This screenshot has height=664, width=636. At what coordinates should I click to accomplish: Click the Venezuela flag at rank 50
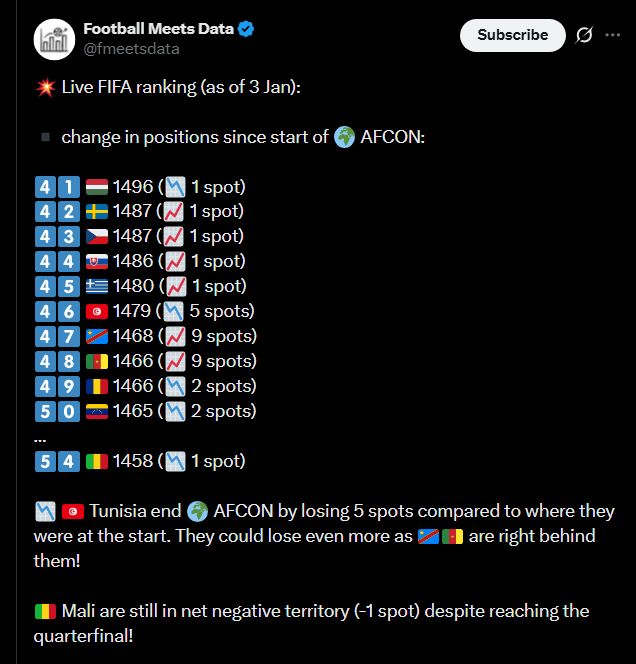97,412
